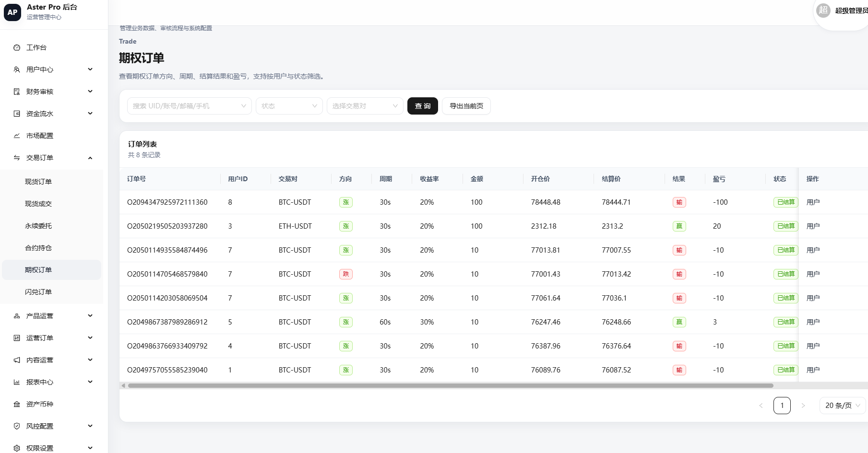Click the 查询 search button
The height and width of the screenshot is (453, 868).
pyautogui.click(x=423, y=106)
